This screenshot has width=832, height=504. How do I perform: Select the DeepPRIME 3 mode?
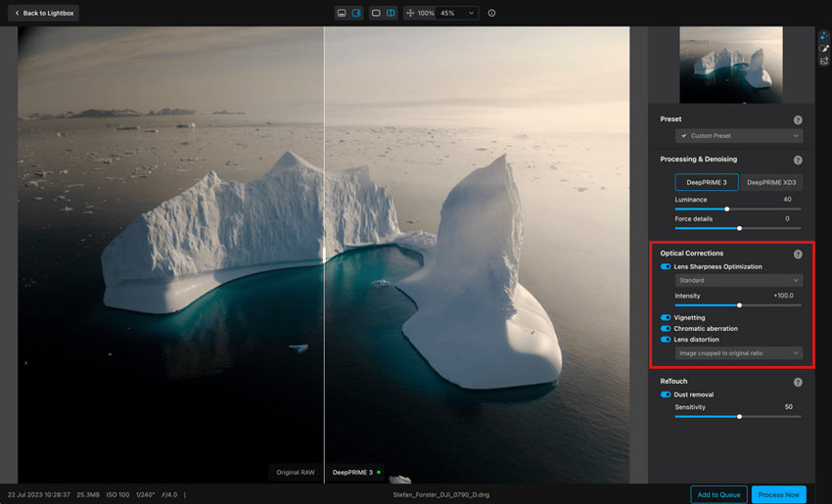point(707,182)
